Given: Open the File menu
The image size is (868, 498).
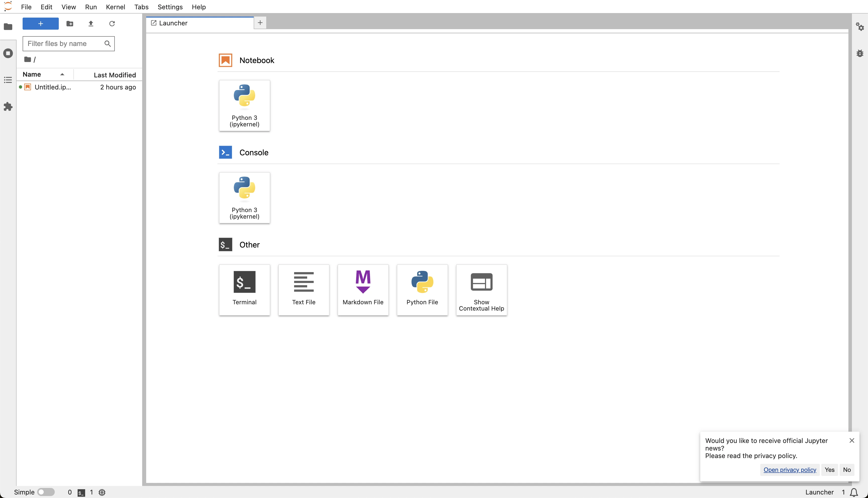Looking at the screenshot, I should point(26,7).
